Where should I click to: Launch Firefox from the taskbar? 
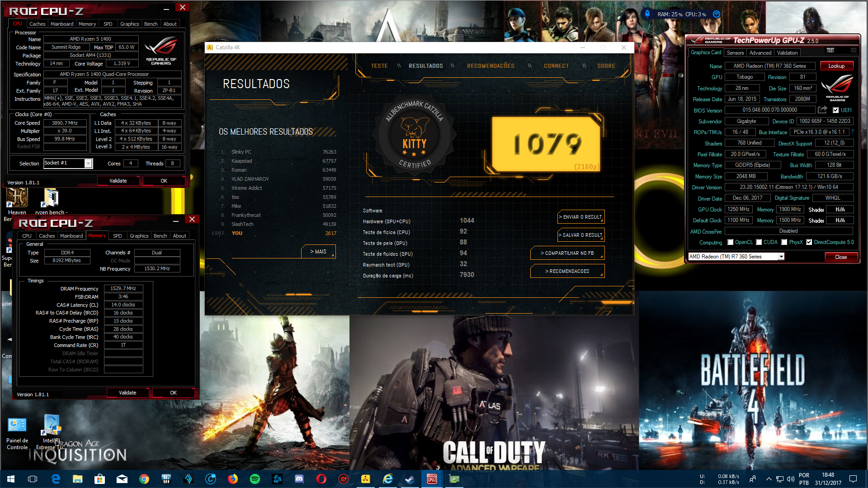pyautogui.click(x=233, y=479)
